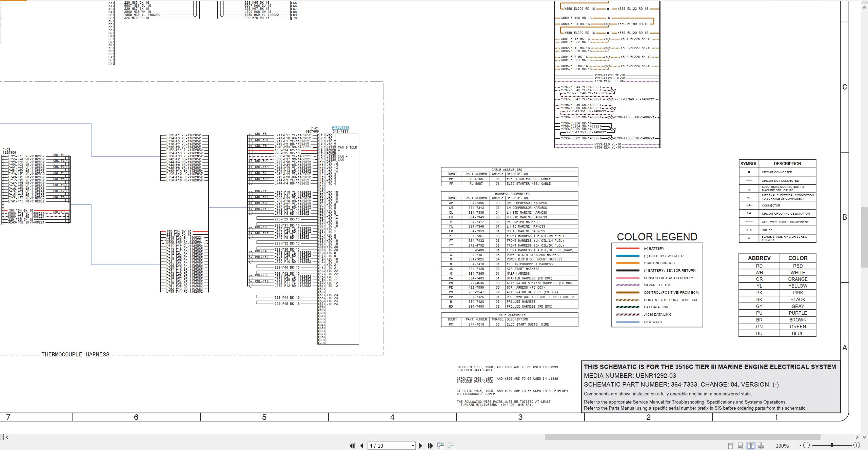The height and width of the screenshot is (450, 868).
Task: Go to the next page
Action: click(420, 446)
